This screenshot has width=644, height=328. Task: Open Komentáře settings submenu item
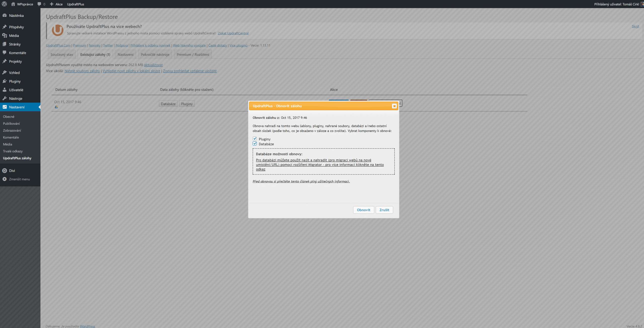pyautogui.click(x=11, y=137)
